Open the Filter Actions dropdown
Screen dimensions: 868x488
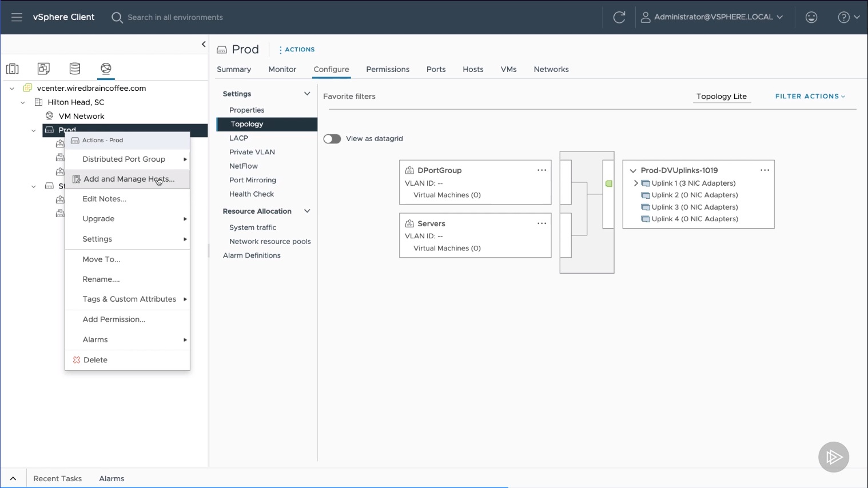[810, 97]
